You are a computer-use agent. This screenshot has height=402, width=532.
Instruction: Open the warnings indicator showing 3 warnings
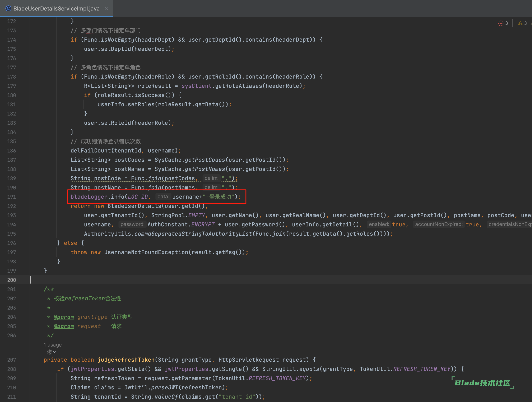[x=522, y=23]
